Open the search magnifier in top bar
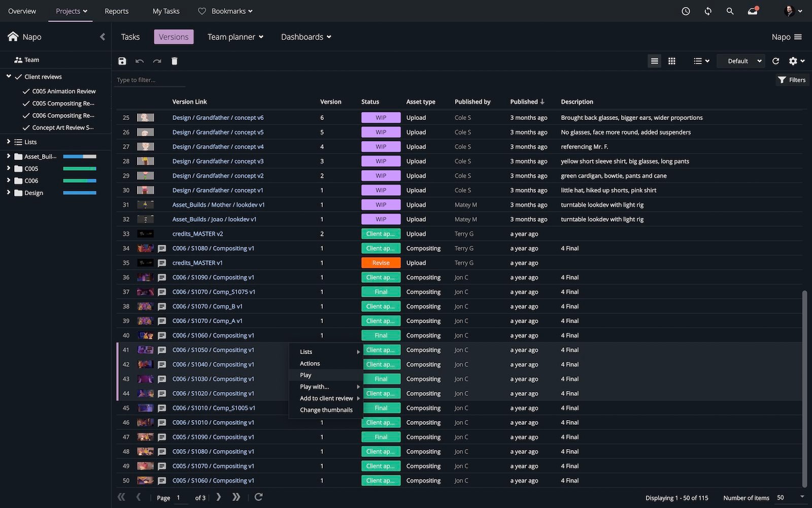The height and width of the screenshot is (508, 812). point(730,11)
